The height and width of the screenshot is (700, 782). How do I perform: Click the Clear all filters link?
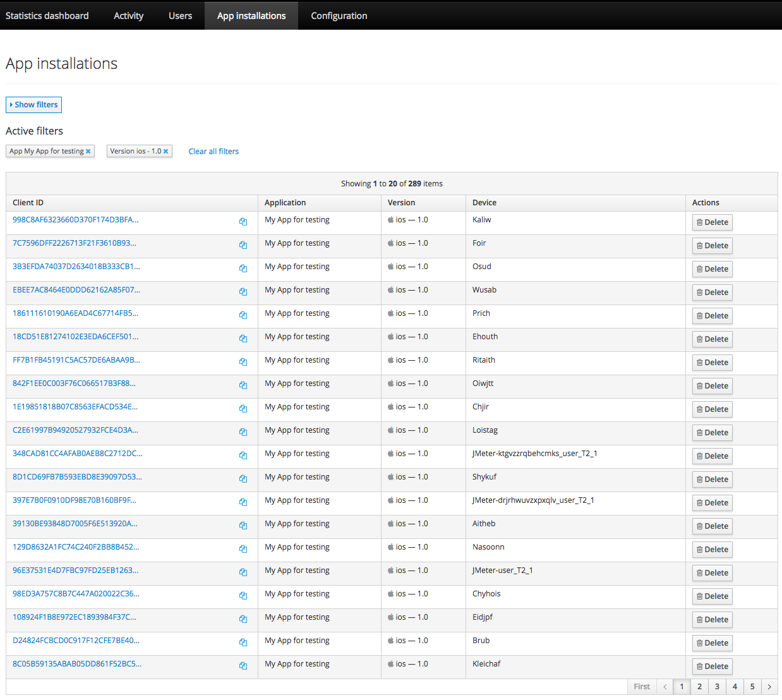tap(213, 151)
